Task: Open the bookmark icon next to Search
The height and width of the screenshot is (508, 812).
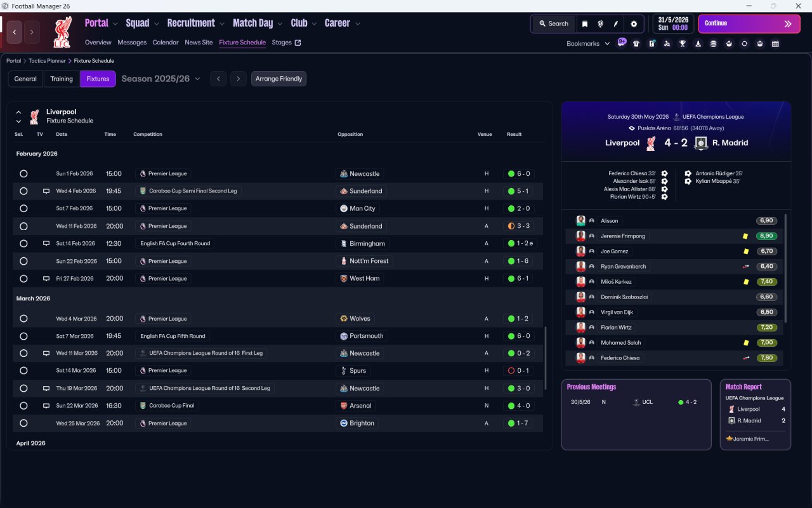Action: tap(585, 23)
